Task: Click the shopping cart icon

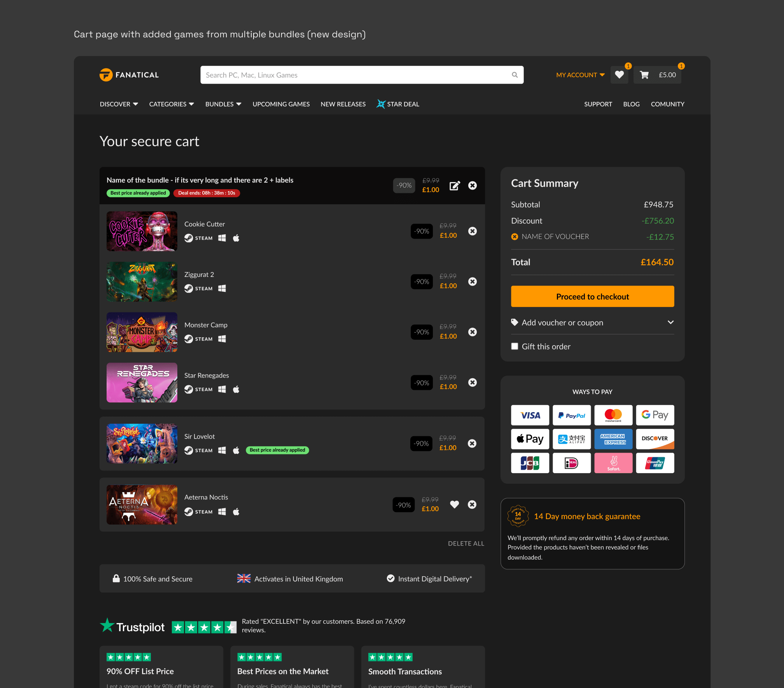Action: click(644, 74)
